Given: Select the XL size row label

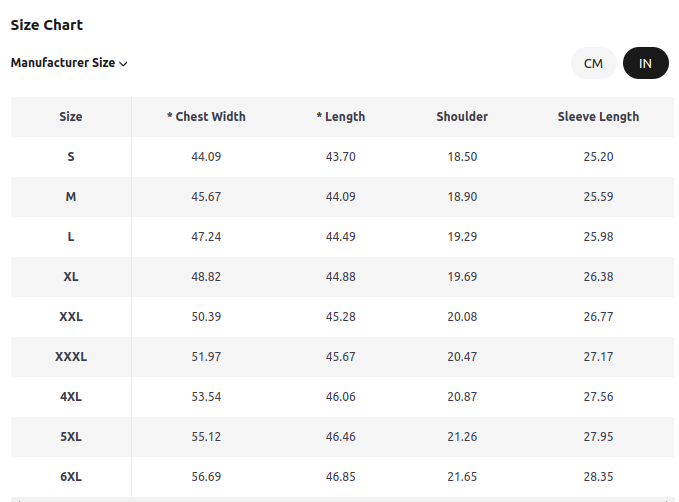Looking at the screenshot, I should click(x=71, y=276).
